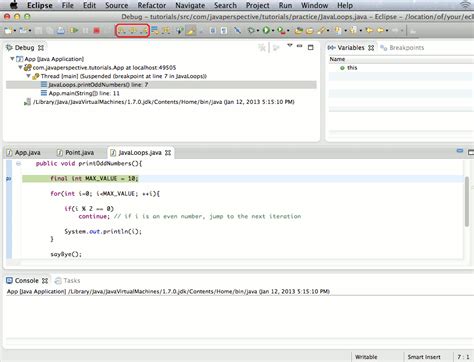The height and width of the screenshot is (362, 474).
Task: Open the Tasks tab
Action: (68, 281)
